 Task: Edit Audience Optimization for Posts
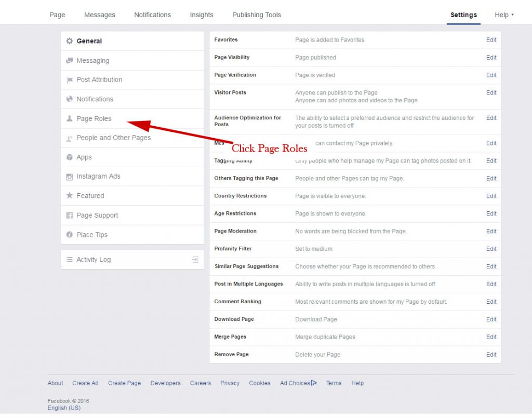491,118
